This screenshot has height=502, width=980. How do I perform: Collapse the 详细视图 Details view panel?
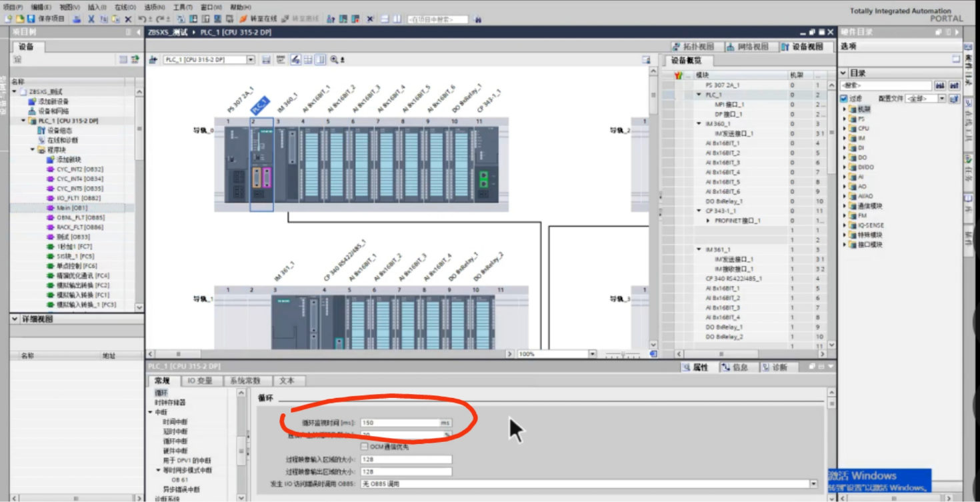point(15,319)
